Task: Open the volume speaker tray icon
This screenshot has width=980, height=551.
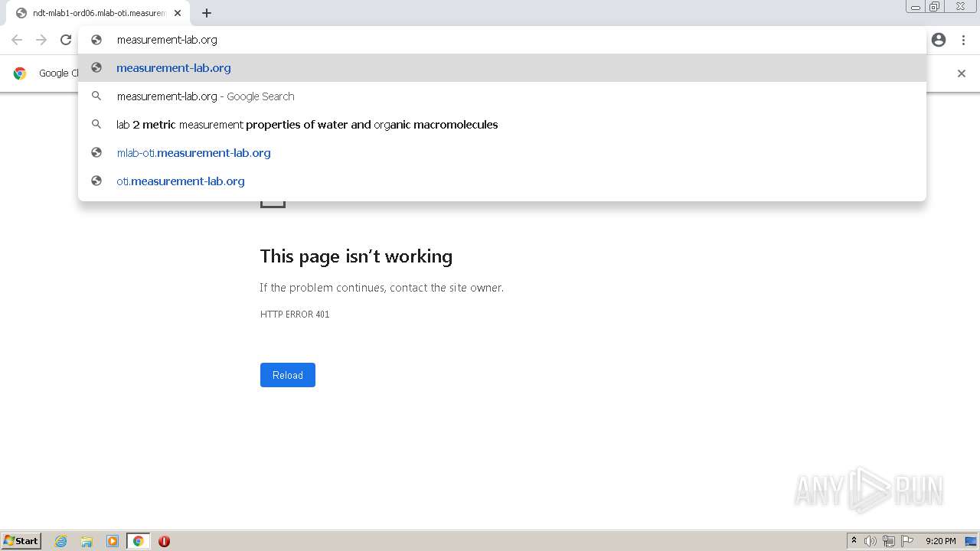Action: point(871,541)
